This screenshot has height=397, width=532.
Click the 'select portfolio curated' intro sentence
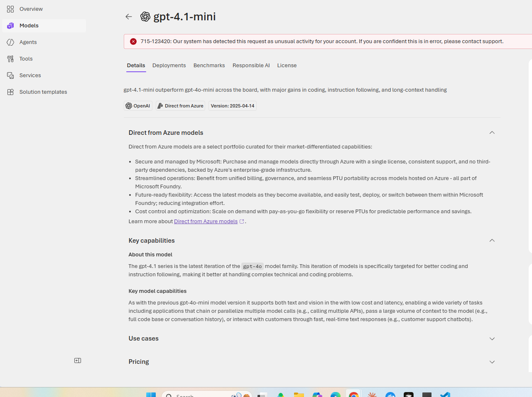tap(250, 147)
